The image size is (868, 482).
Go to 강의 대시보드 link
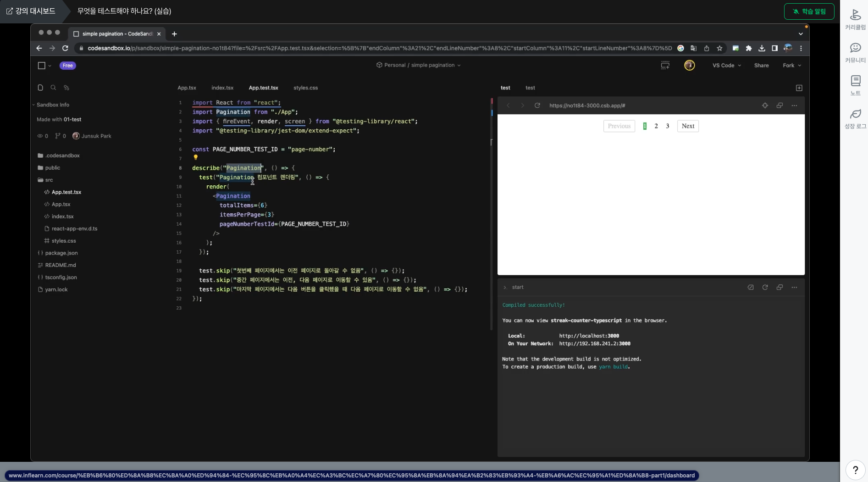(x=31, y=11)
